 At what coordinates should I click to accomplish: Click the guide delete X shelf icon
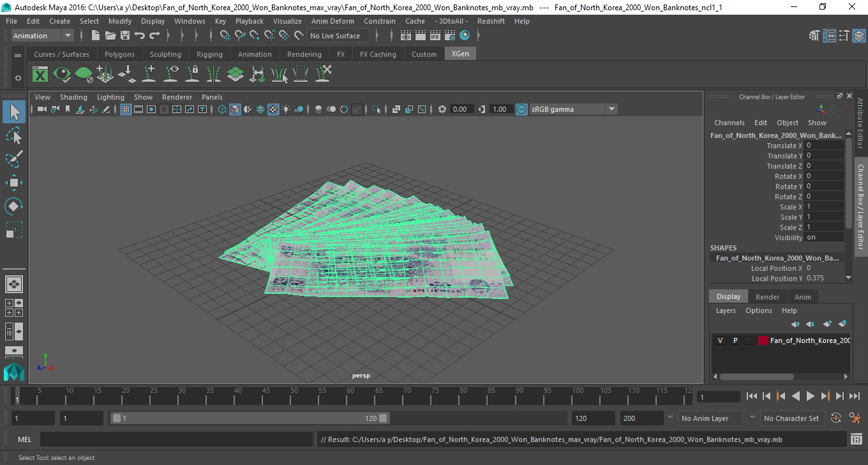(x=323, y=75)
